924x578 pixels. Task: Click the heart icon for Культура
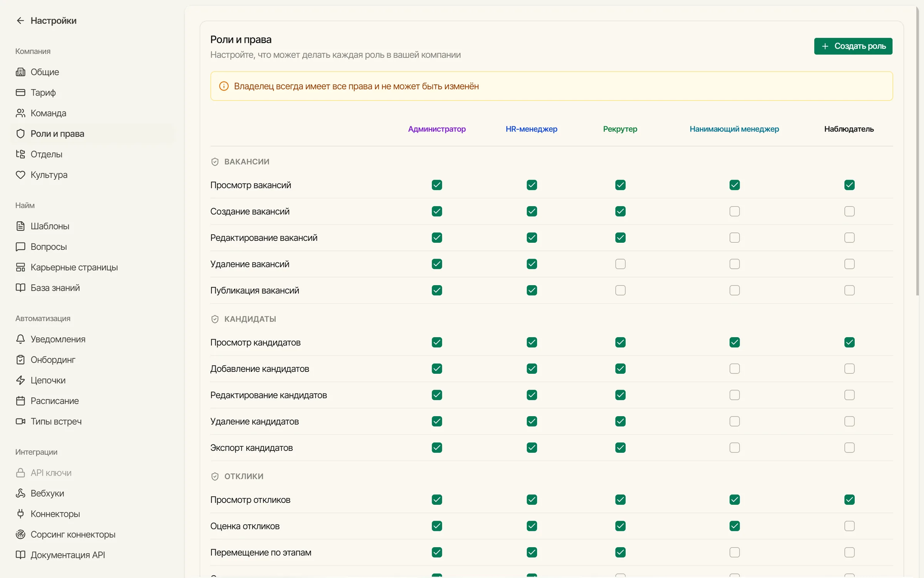coord(20,175)
